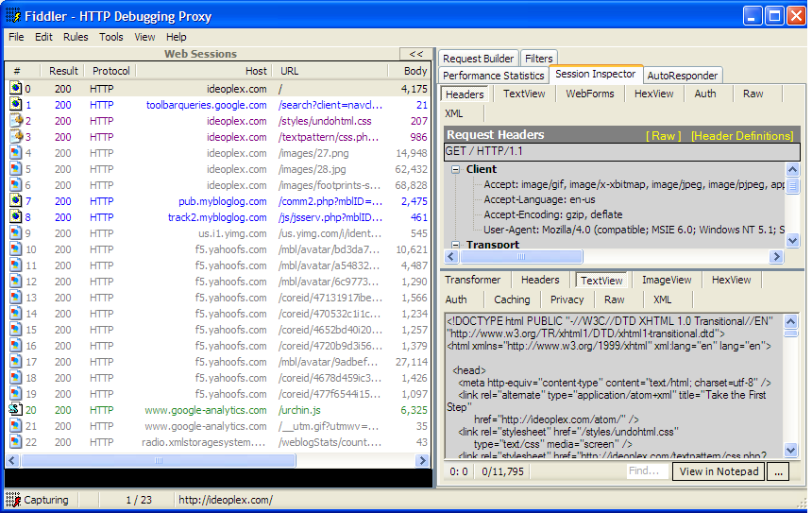This screenshot has height=513, width=812.
Task: Select the CSS file icon in session 3
Action: coord(16,136)
